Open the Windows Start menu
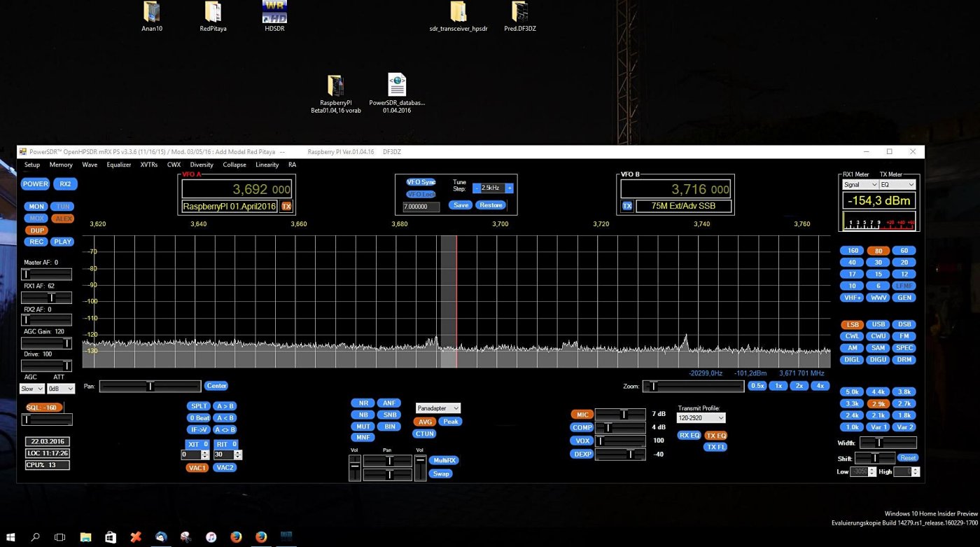The image size is (980, 547). 11,537
